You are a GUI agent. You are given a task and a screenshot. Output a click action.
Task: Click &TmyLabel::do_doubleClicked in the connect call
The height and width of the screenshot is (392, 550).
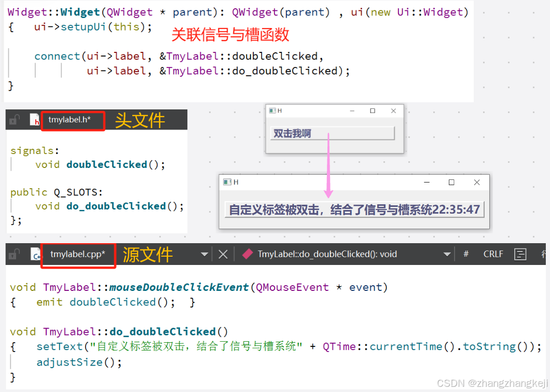[x=249, y=71]
